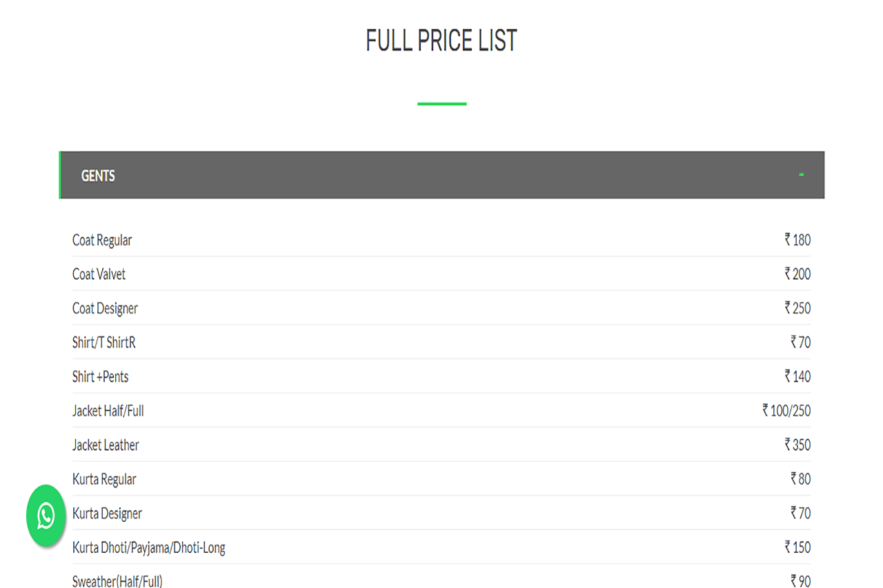Viewport: 883px width, 588px height.
Task: Collapse the GENTS section with minus icon
Action: click(801, 175)
